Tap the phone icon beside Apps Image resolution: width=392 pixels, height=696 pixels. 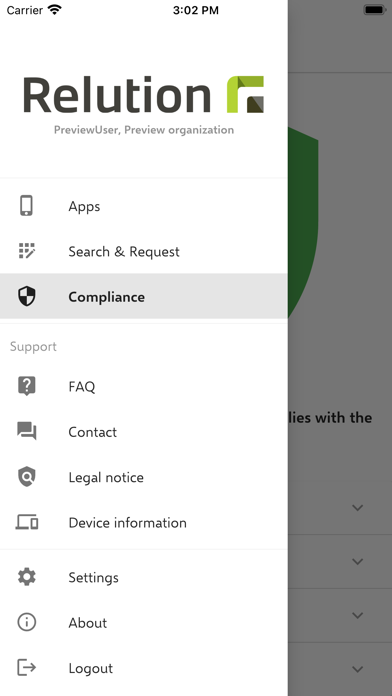[x=27, y=206]
